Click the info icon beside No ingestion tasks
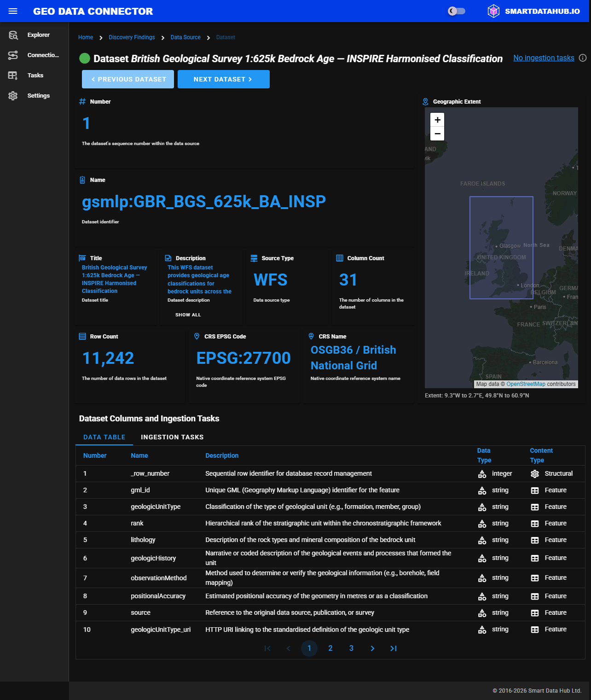Viewport: 591px width, 700px height. coord(583,58)
